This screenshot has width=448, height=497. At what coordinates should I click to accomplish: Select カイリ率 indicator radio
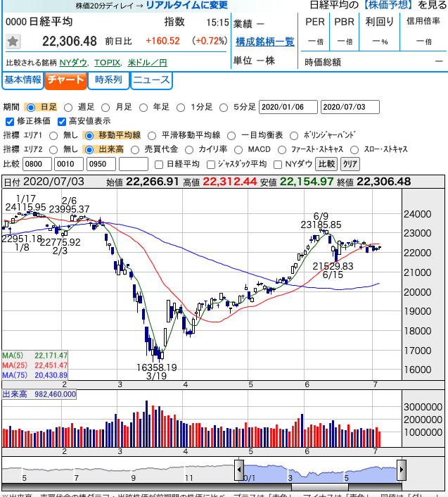tap(189, 150)
